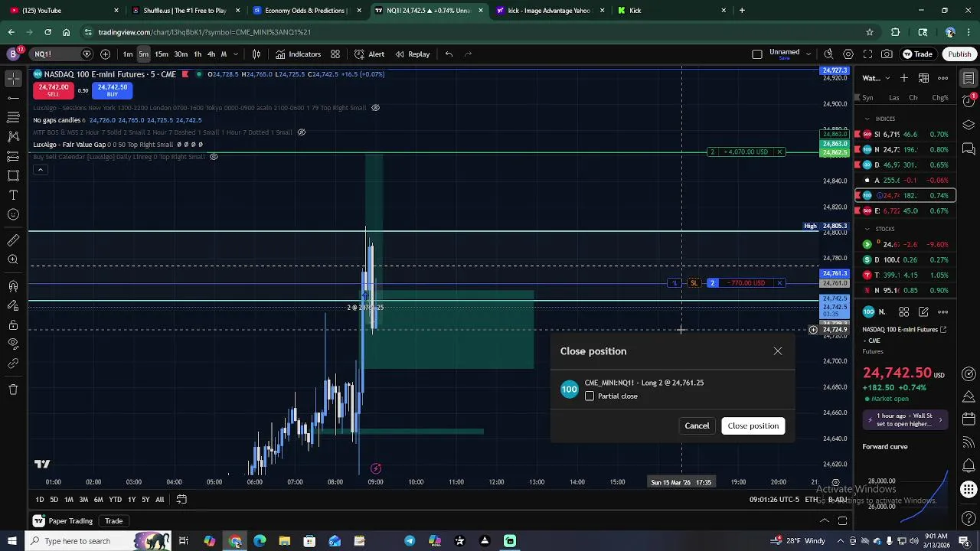Cancel the take profit order X
This screenshot has width=980, height=551.
(x=779, y=152)
